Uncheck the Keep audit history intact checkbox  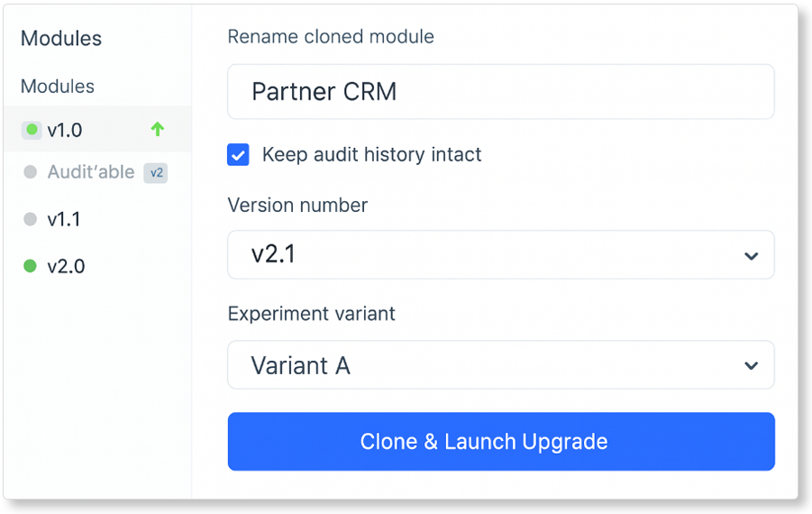click(x=238, y=155)
